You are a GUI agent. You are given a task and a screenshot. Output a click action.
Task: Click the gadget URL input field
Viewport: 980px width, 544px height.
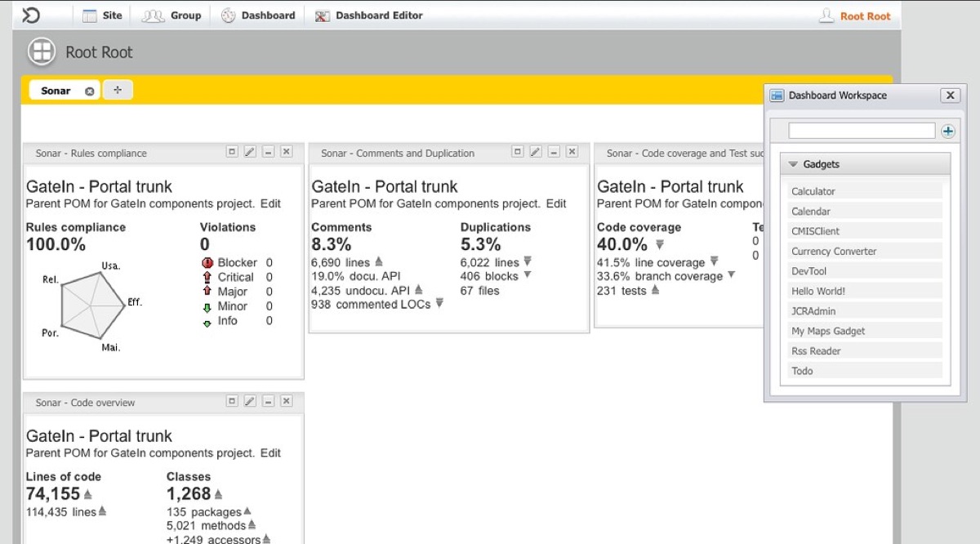click(862, 131)
